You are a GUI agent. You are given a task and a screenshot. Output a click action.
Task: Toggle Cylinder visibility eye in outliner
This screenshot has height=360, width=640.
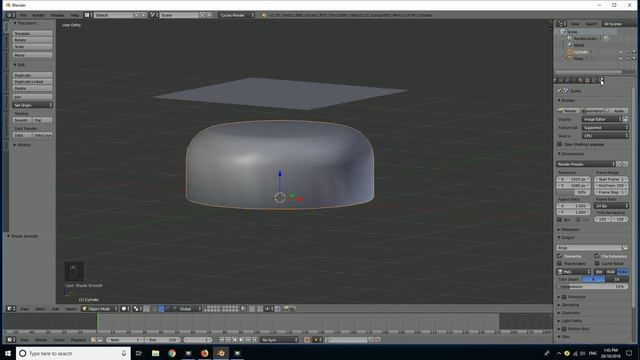pos(621,52)
